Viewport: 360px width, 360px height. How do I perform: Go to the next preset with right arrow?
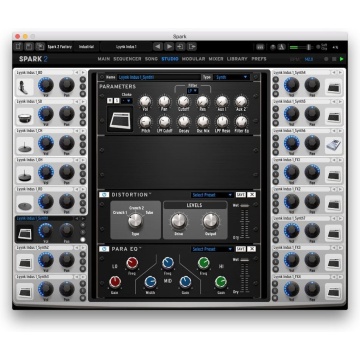tap(169, 47)
